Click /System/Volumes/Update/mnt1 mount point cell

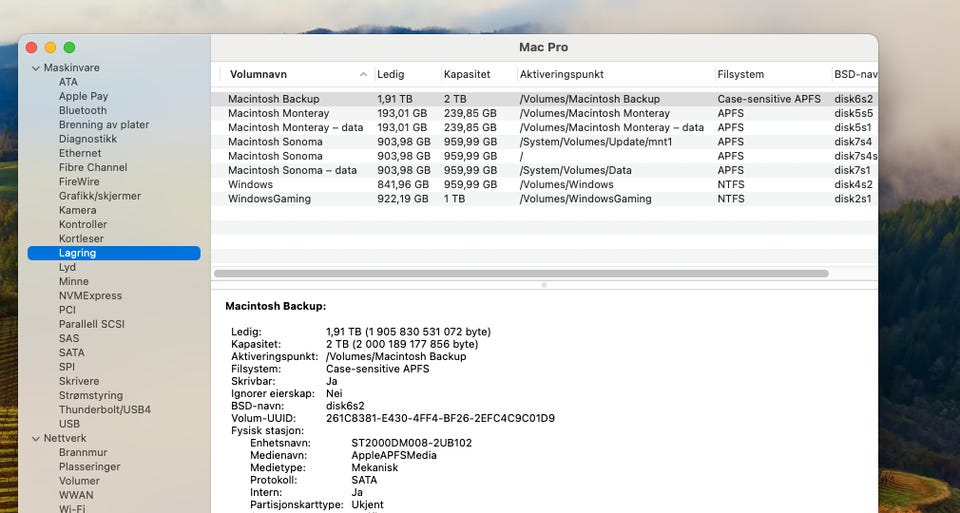pos(596,142)
